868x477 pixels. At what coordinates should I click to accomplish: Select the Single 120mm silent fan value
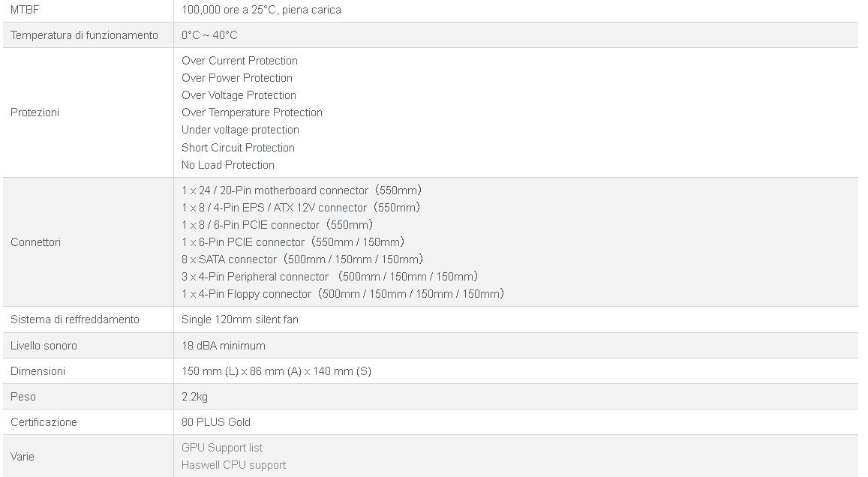(240, 319)
